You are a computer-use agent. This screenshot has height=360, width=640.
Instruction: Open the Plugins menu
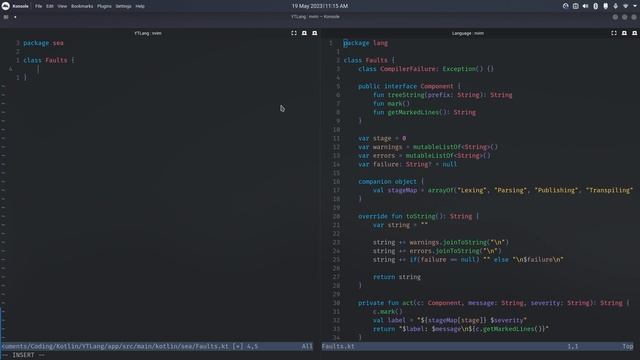tap(104, 6)
